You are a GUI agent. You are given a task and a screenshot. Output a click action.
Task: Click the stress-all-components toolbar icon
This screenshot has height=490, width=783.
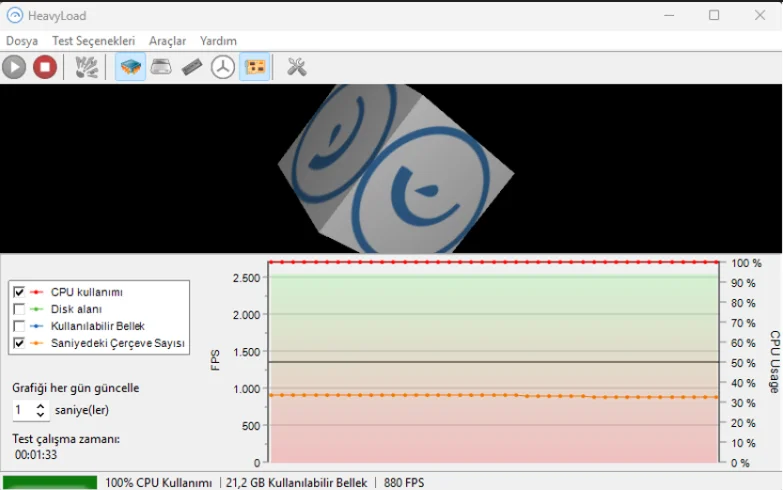[x=86, y=67]
